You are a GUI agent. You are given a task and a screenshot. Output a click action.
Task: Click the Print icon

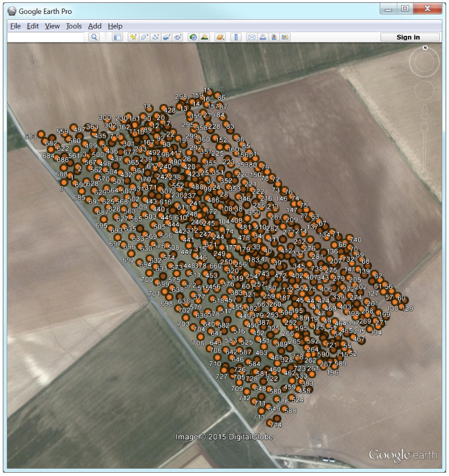coord(263,37)
